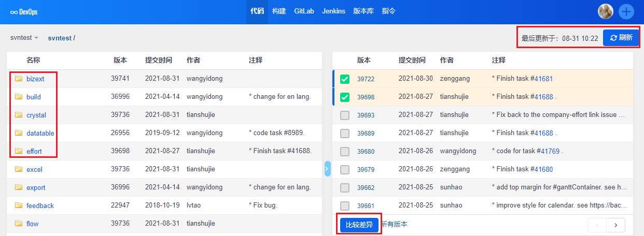Uncheck revision 39698 checkbox
The image size is (644, 236).
(x=345, y=97)
